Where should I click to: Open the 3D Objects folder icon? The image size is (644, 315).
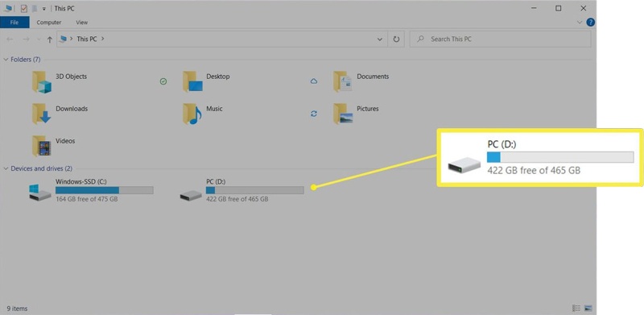click(x=42, y=82)
